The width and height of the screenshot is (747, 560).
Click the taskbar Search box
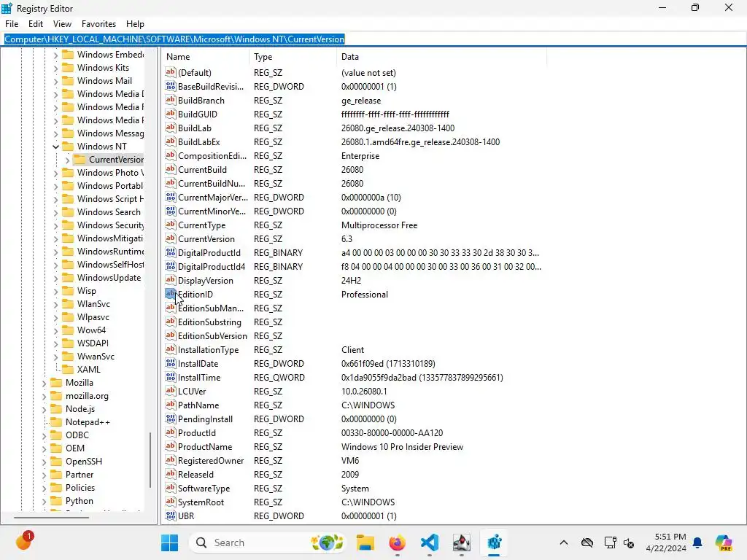point(267,542)
